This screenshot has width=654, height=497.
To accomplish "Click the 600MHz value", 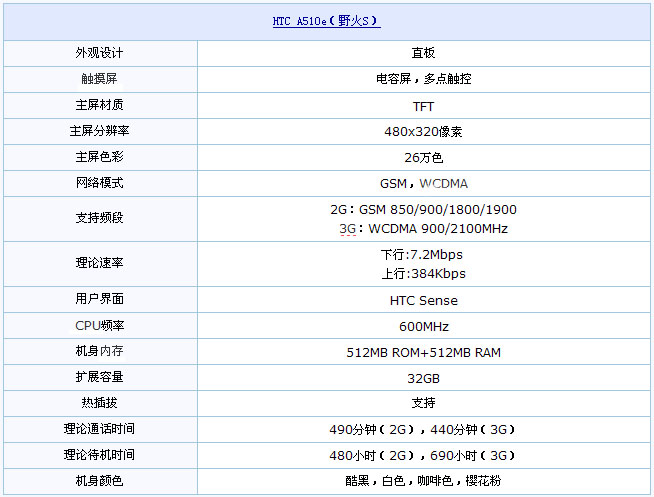I will pos(423,326).
